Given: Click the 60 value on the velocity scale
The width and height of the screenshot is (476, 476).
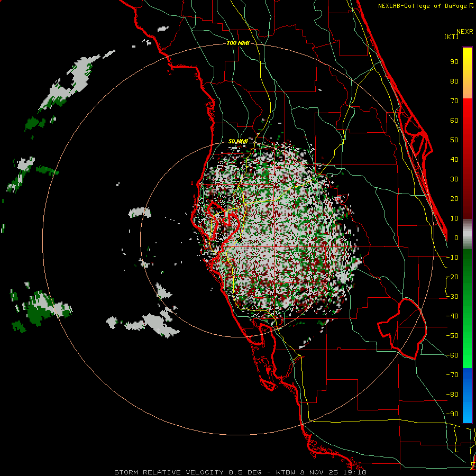Looking at the screenshot, I should (x=454, y=120).
